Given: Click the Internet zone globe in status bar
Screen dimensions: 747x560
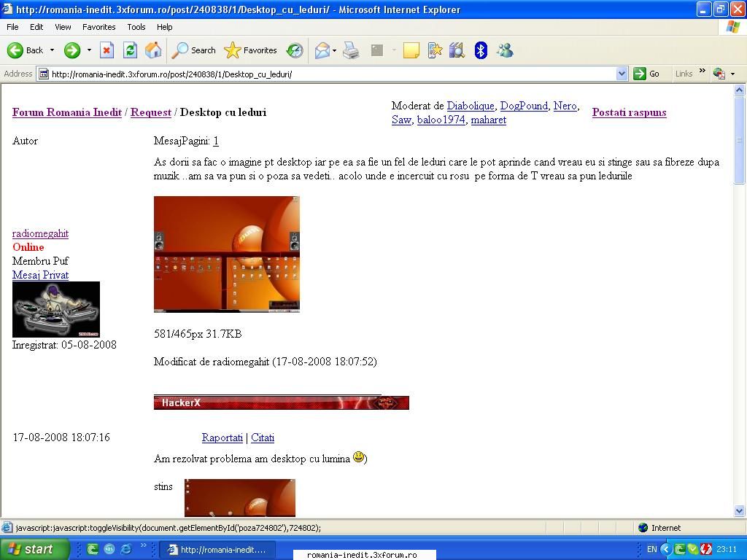Looking at the screenshot, I should (643, 528).
